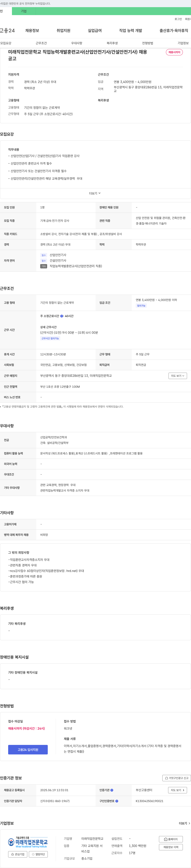Image resolution: width=191 pixels, height=868 pixels.
Task: Jump to the 모집요강 section tab
Action: click(x=6, y=43)
